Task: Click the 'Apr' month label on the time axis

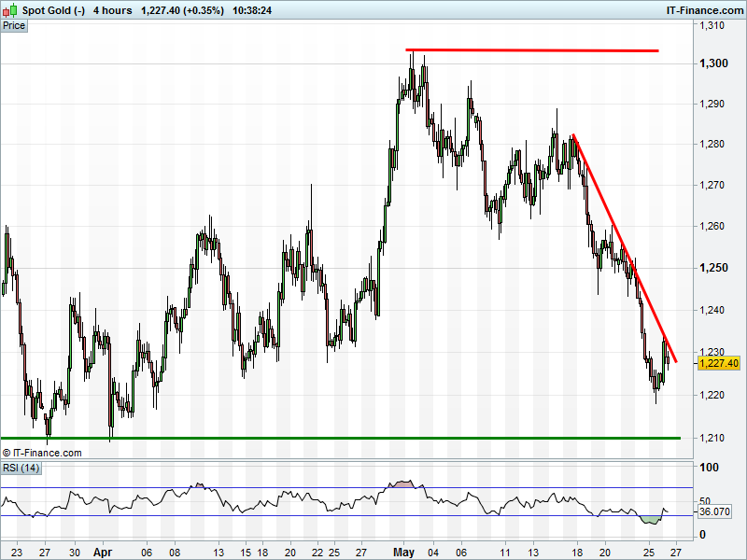Action: pyautogui.click(x=103, y=553)
